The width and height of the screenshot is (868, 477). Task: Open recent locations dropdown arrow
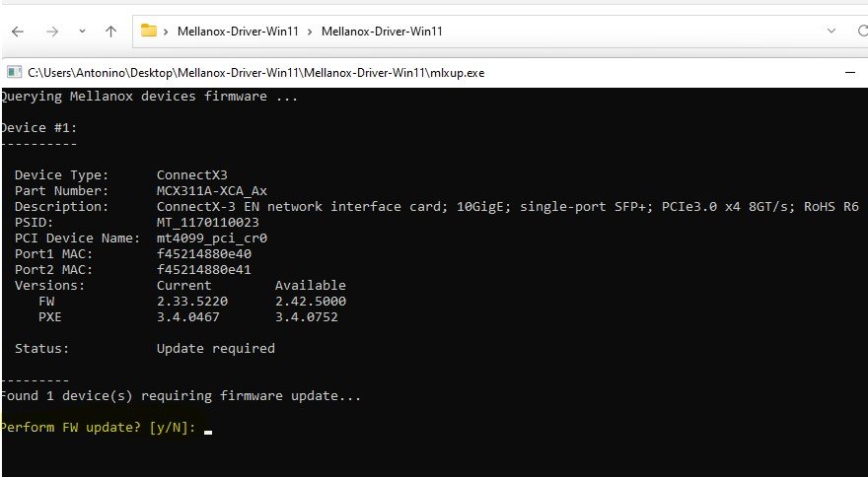(x=83, y=32)
